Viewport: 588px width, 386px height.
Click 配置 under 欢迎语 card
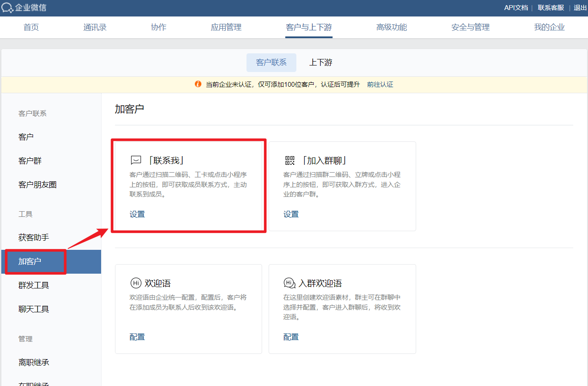point(137,337)
